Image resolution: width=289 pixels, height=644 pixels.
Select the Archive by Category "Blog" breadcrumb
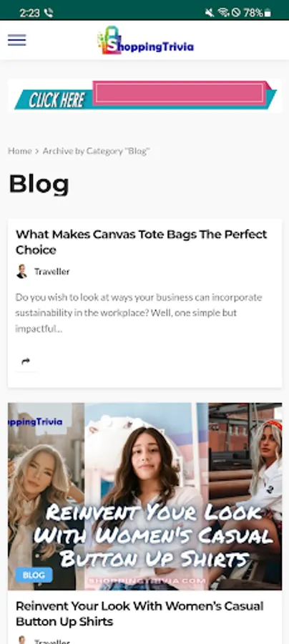click(x=96, y=151)
